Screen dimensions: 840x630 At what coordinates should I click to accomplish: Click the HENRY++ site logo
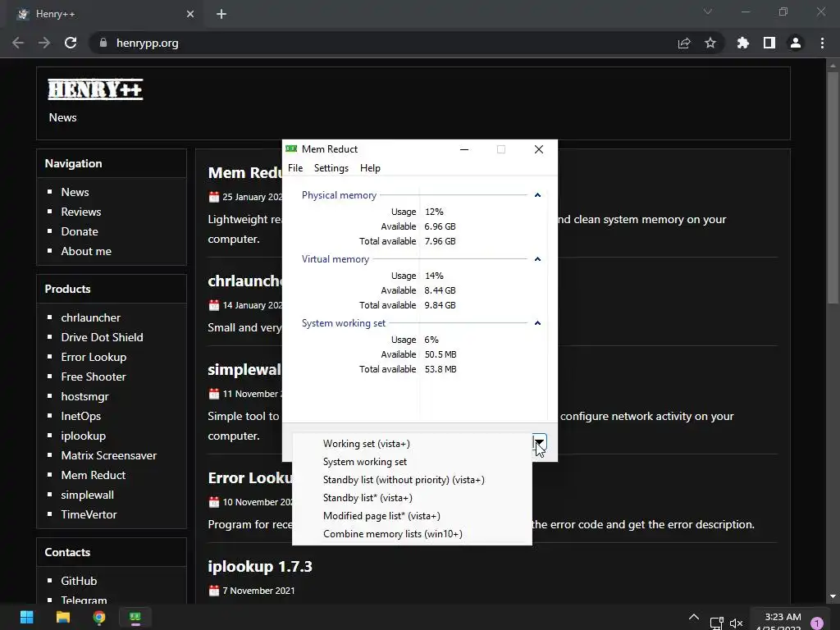[x=95, y=89]
